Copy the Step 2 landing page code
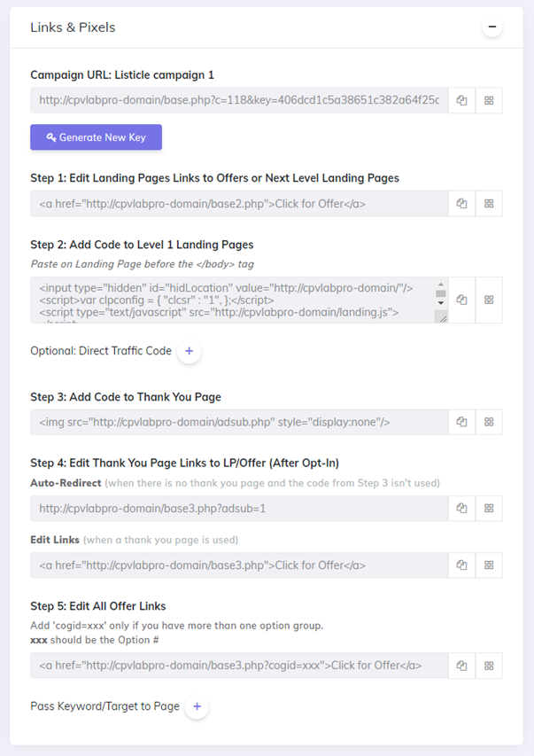Screen dimensions: 534x756 [461, 300]
